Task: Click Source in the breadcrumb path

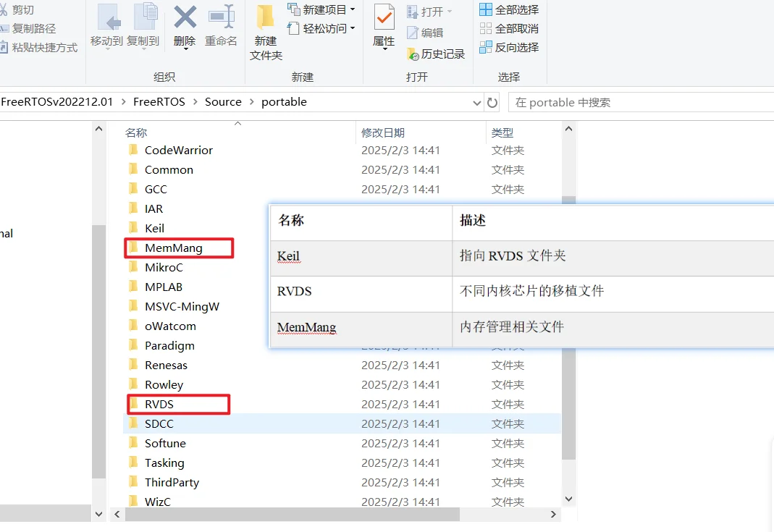Action: pyautogui.click(x=223, y=102)
